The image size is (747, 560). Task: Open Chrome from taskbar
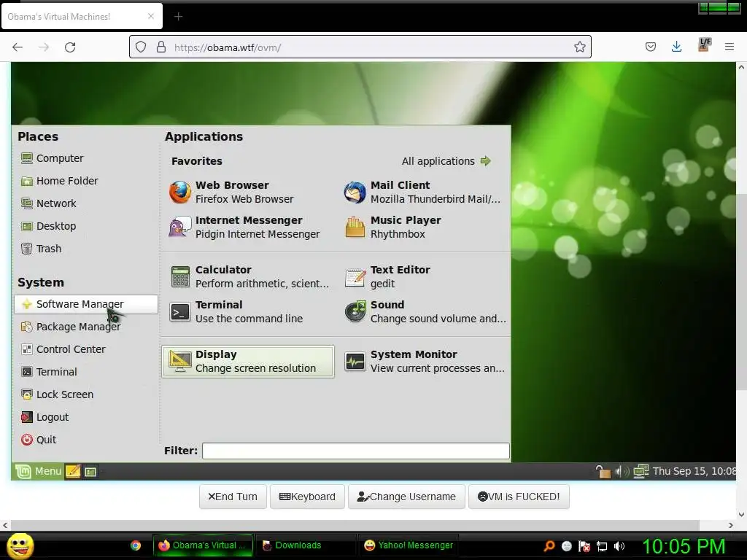coord(136,545)
